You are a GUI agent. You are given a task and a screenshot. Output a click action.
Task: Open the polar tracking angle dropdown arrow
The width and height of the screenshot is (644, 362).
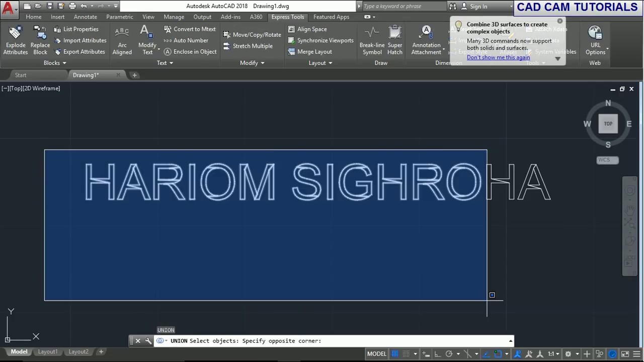[x=458, y=354]
